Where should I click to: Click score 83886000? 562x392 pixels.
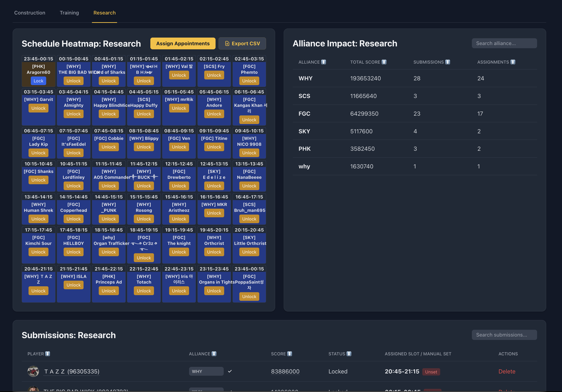click(x=285, y=371)
